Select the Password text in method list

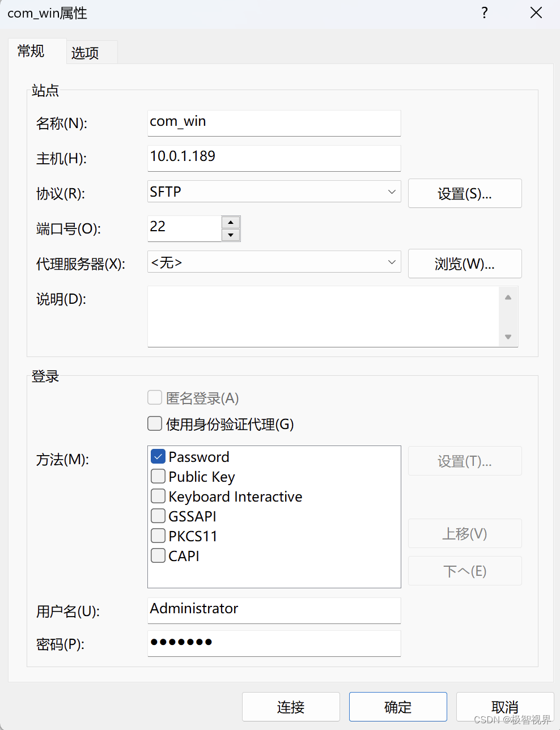[x=199, y=457]
